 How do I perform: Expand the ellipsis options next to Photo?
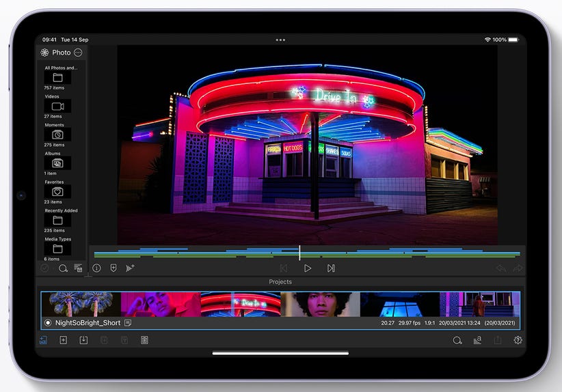tap(78, 53)
